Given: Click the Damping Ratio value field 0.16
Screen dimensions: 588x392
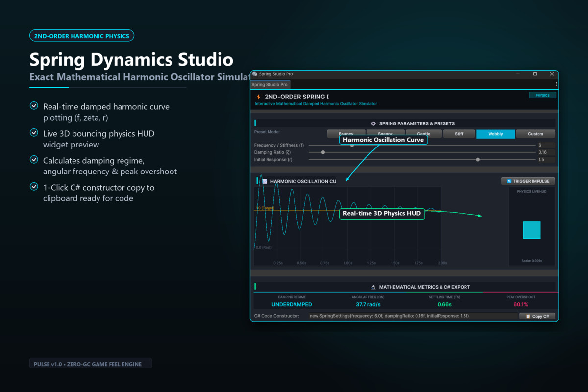Looking at the screenshot, I should [x=546, y=152].
